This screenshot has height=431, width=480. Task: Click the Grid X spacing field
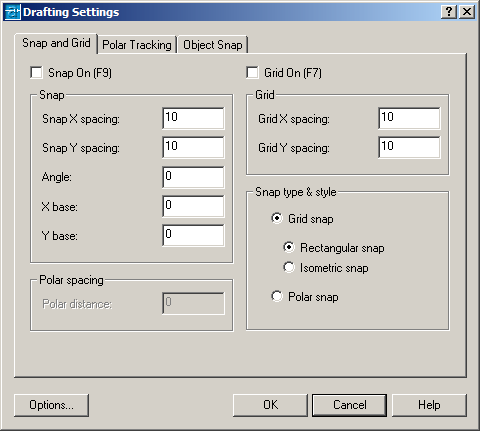(x=409, y=118)
